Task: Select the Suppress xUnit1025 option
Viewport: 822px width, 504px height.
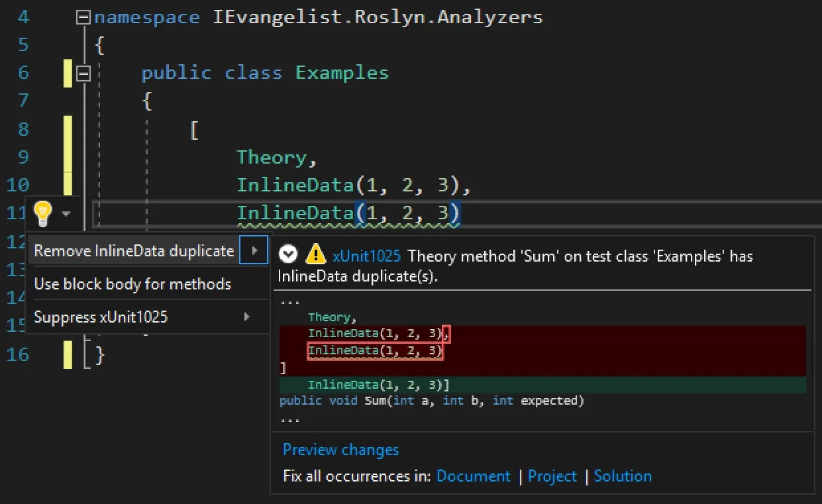Action: (101, 317)
